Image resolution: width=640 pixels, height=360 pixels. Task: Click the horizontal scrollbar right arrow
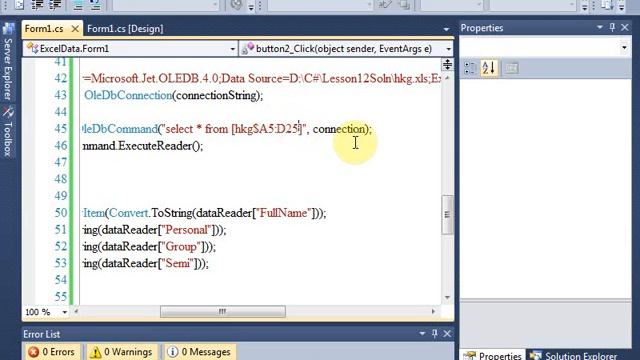(433, 312)
